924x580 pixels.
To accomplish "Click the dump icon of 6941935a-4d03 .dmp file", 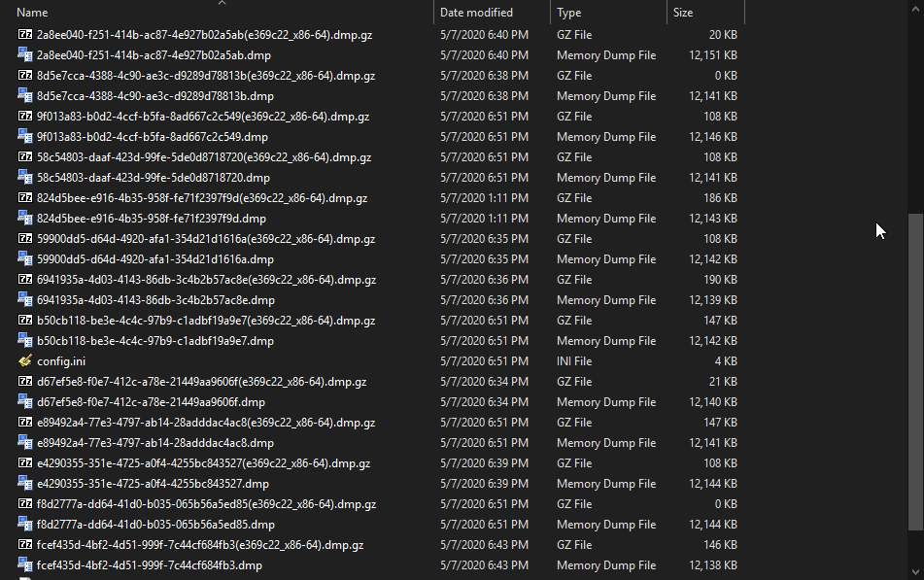I will coord(24,299).
